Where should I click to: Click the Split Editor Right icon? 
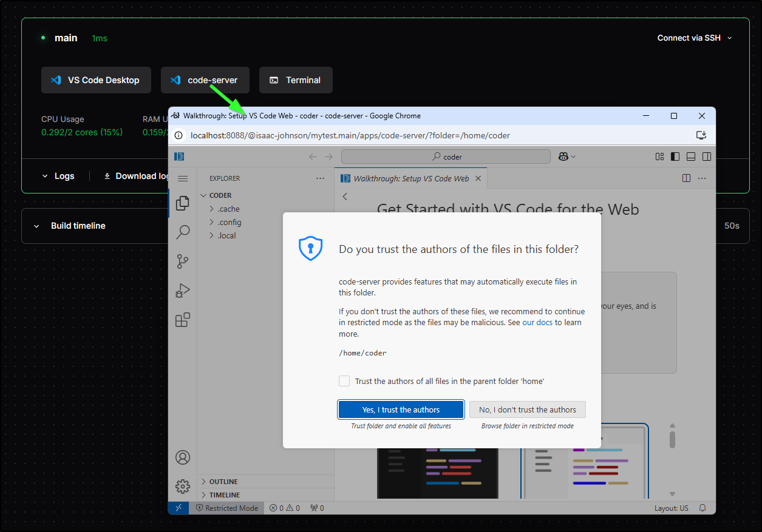[x=686, y=178]
